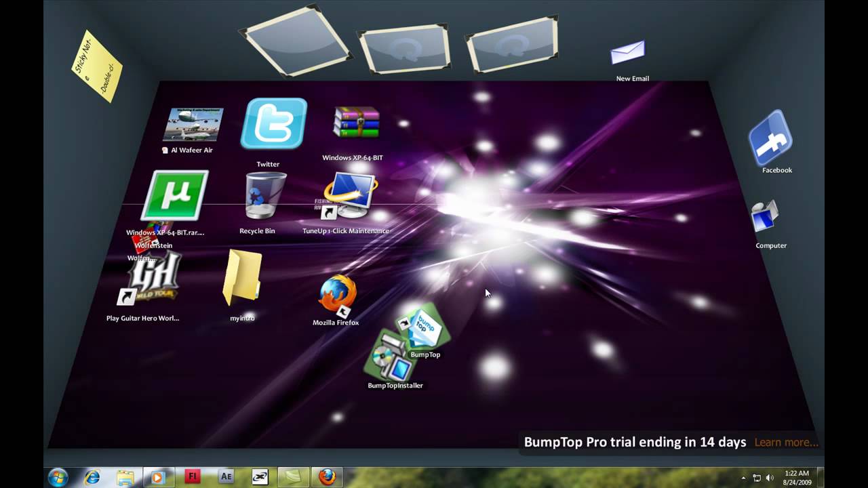Image resolution: width=868 pixels, height=488 pixels.
Task: Launch Mozilla Firefox from the desktop
Action: 337,295
